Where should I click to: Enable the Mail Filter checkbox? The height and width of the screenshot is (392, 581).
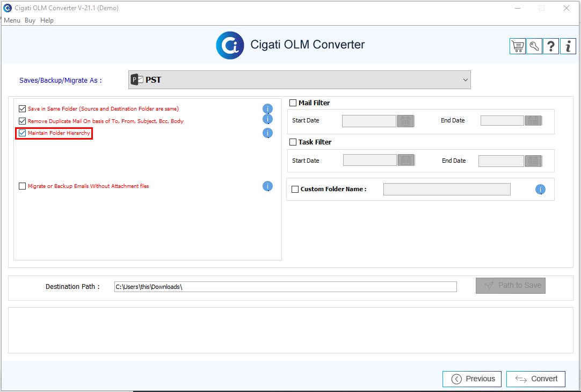(x=293, y=103)
